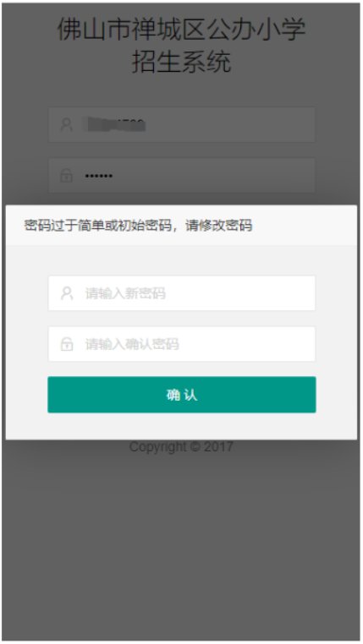Click the dimmed user icon in account field

click(66, 124)
